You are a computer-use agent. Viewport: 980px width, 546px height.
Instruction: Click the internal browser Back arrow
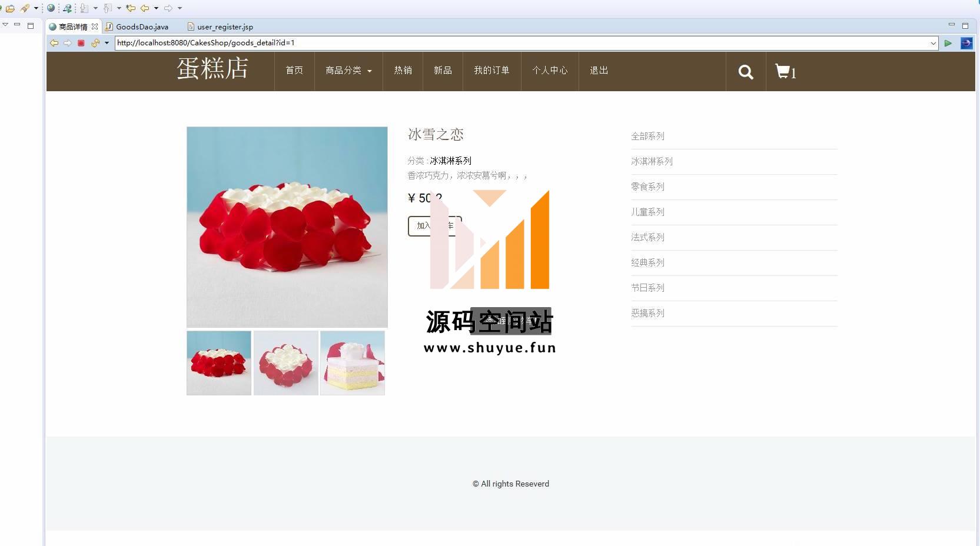(x=54, y=43)
